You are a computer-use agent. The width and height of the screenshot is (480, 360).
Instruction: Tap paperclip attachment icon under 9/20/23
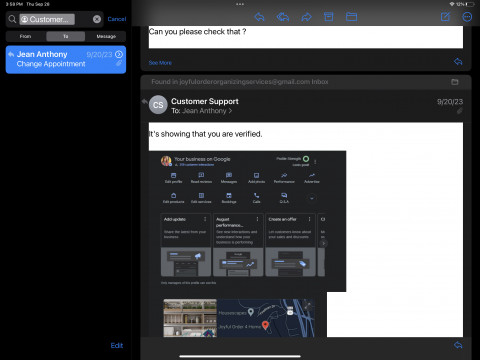tap(459, 111)
